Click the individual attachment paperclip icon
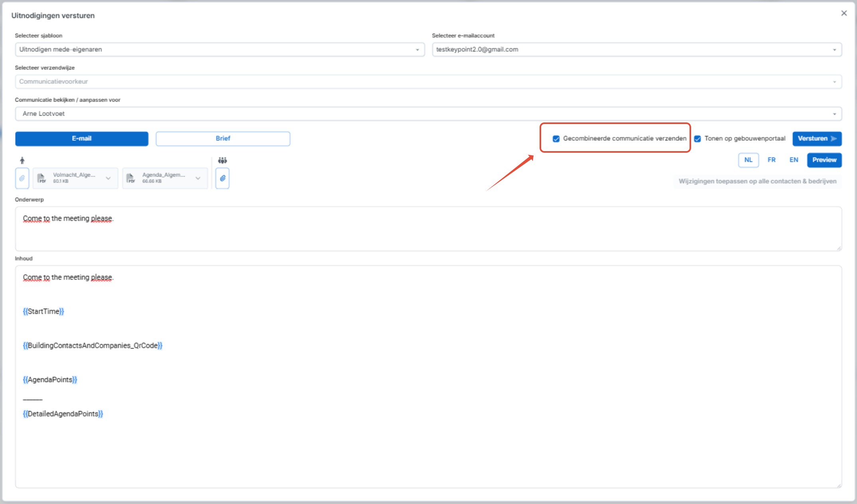The image size is (857, 504). click(22, 178)
